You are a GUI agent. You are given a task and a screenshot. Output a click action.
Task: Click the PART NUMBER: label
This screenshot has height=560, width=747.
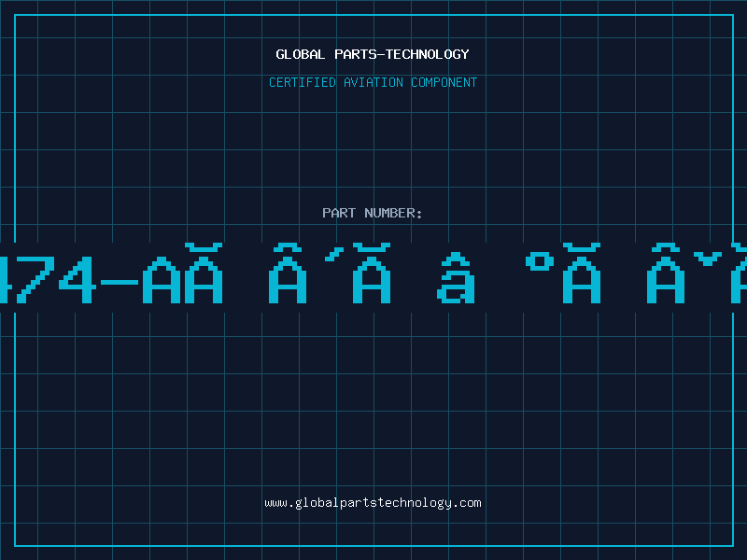[x=373, y=213]
